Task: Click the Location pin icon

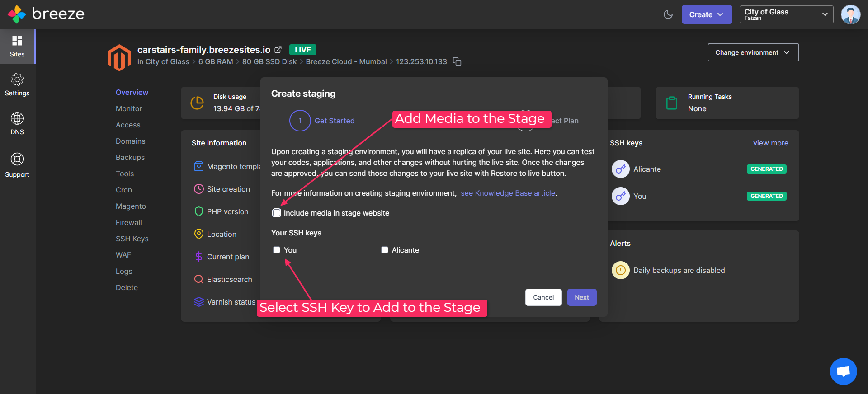Action: coord(198,234)
